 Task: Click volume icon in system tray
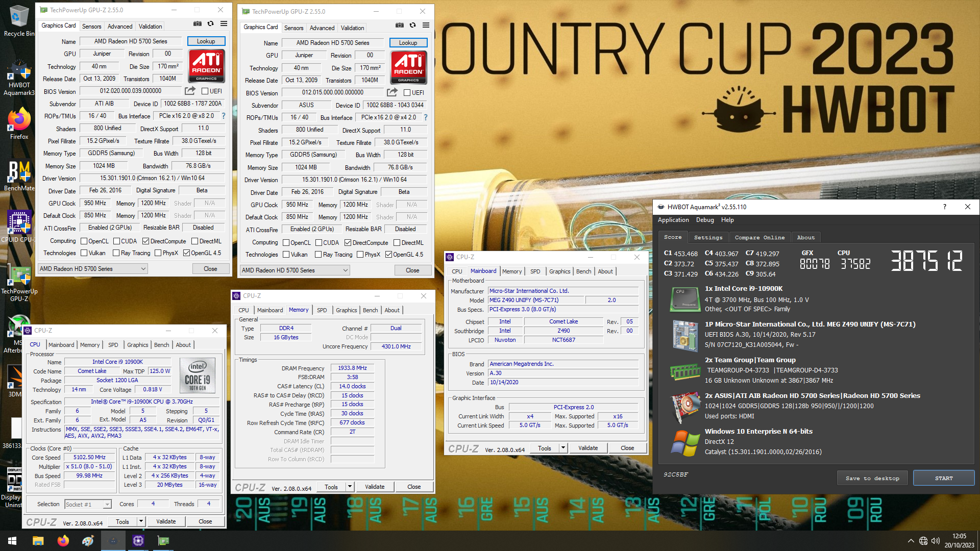(935, 541)
